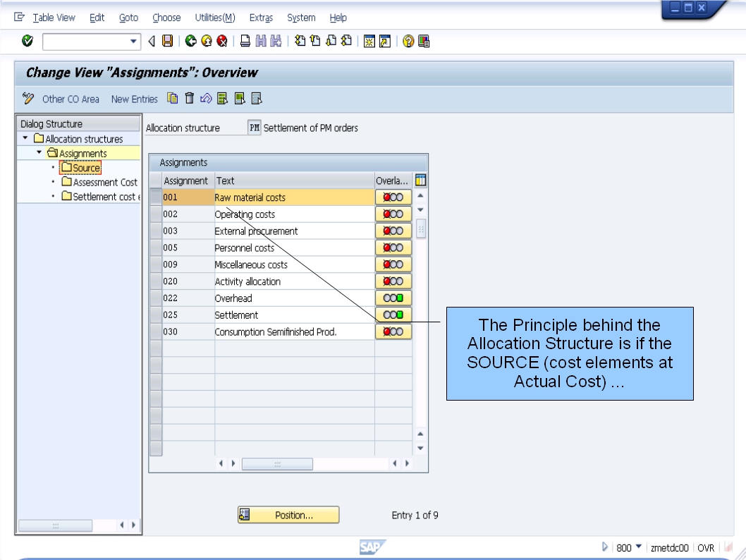Click the table horizontal scrollbar handle

point(277,463)
